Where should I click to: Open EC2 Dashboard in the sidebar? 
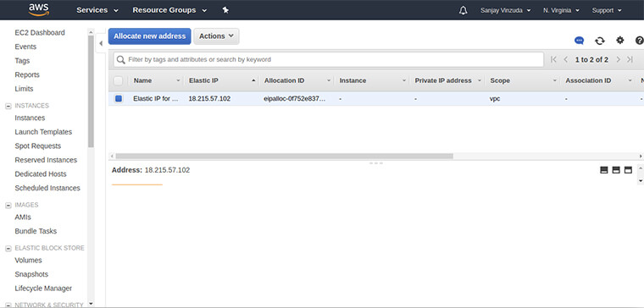pyautogui.click(x=40, y=33)
